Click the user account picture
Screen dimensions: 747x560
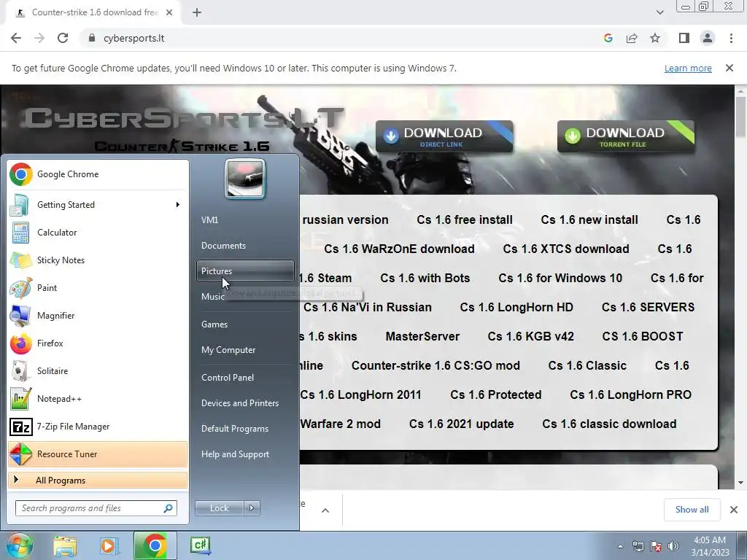[245, 179]
